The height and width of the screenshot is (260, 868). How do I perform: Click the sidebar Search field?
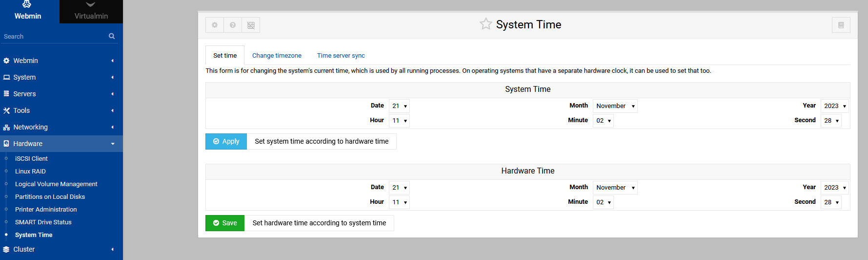tap(54, 36)
